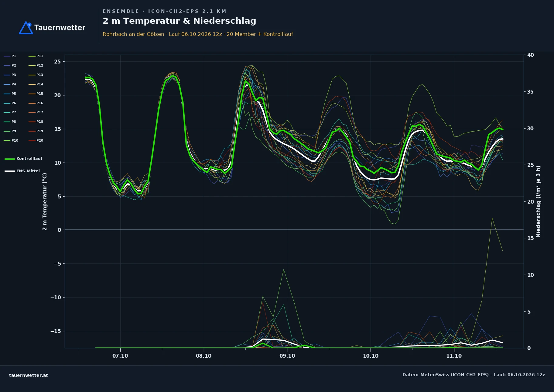554x392 pixels.
Task: Select the P2 legend entry
Action: click(x=10, y=65)
